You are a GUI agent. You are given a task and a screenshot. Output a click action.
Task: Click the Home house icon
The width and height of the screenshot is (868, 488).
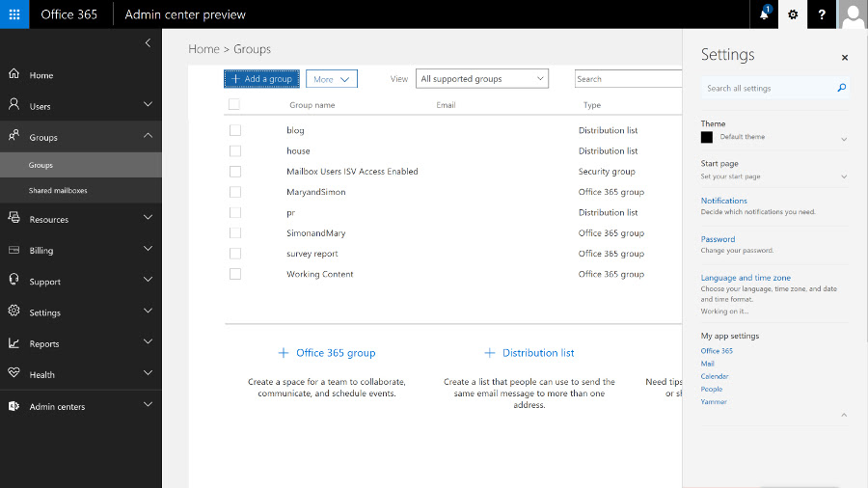tap(14, 73)
